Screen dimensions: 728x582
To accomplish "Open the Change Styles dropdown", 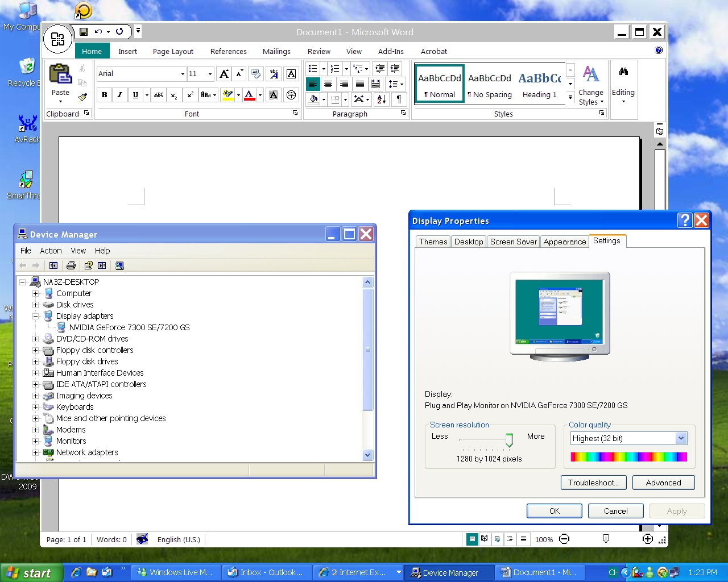I will (591, 85).
